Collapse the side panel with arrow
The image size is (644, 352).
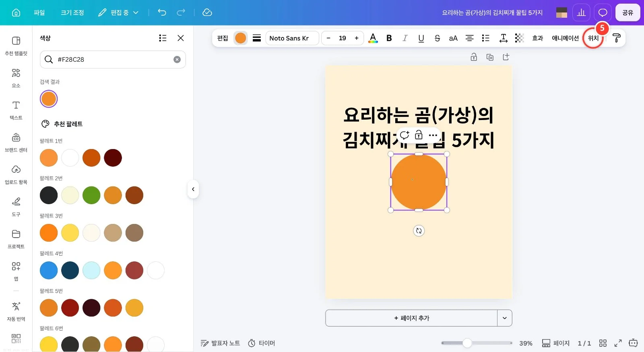click(x=193, y=189)
